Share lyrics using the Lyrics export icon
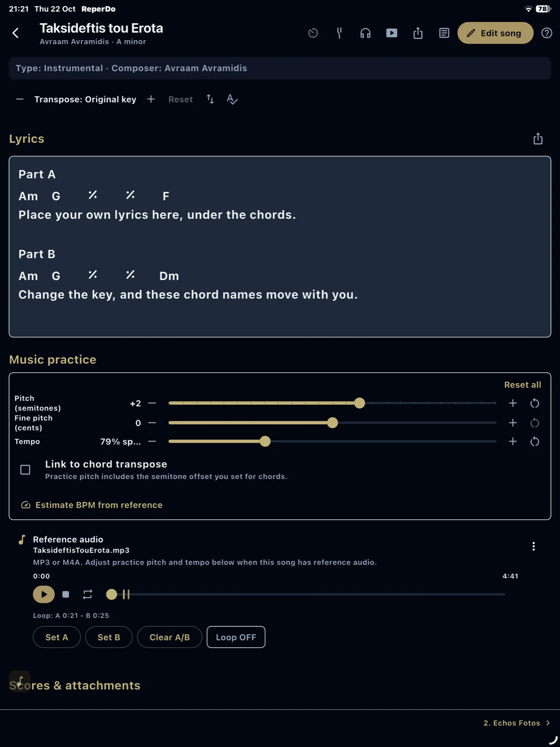The width and height of the screenshot is (560, 747). (x=538, y=138)
